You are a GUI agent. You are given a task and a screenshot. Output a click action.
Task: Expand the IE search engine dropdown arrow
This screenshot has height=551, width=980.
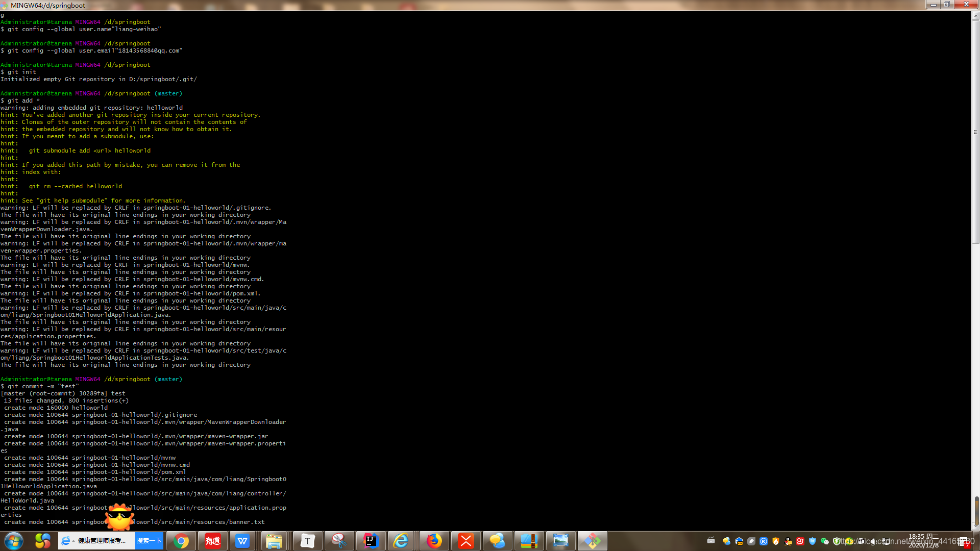pyautogui.click(x=73, y=541)
